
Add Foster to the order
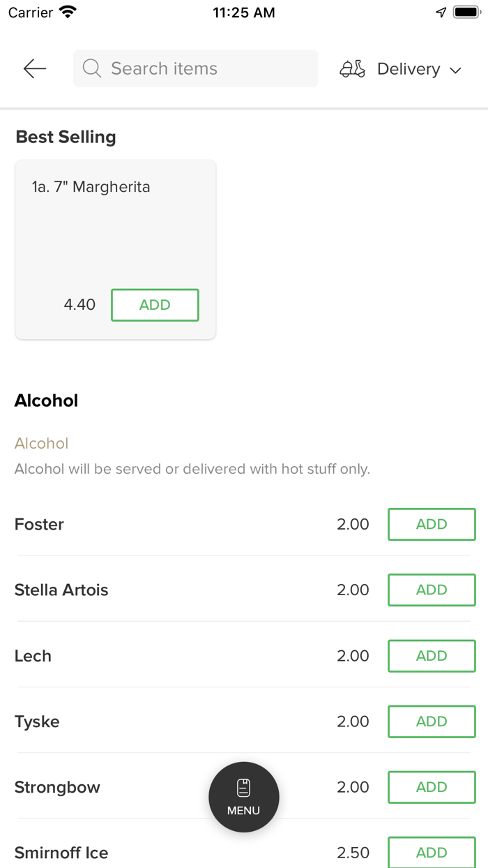click(x=432, y=524)
